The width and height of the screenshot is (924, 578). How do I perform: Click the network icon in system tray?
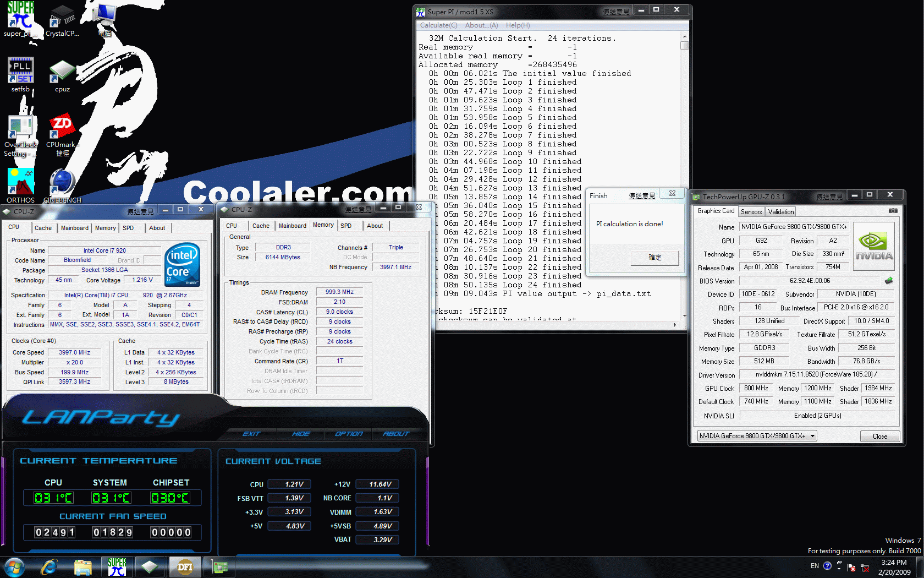pos(865,568)
